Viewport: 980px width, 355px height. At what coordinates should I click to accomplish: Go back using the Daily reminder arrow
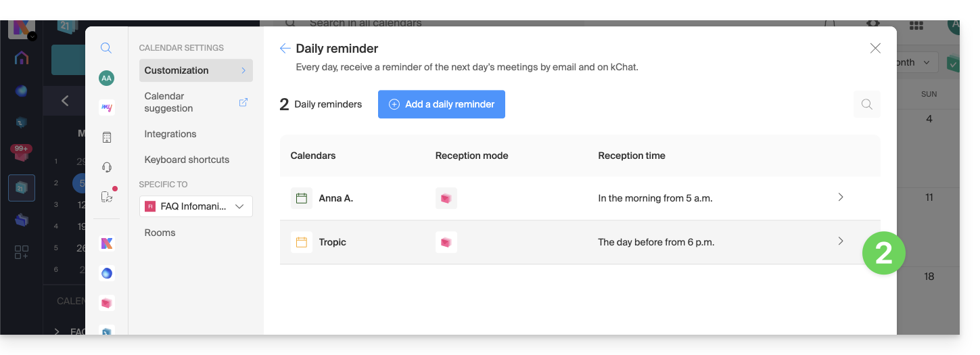point(285,49)
